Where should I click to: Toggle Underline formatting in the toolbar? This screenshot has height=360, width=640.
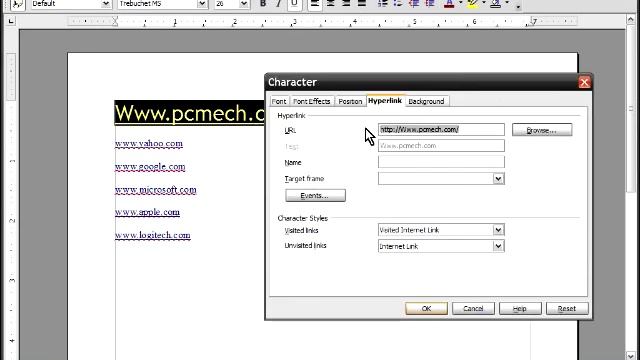[x=294, y=4]
